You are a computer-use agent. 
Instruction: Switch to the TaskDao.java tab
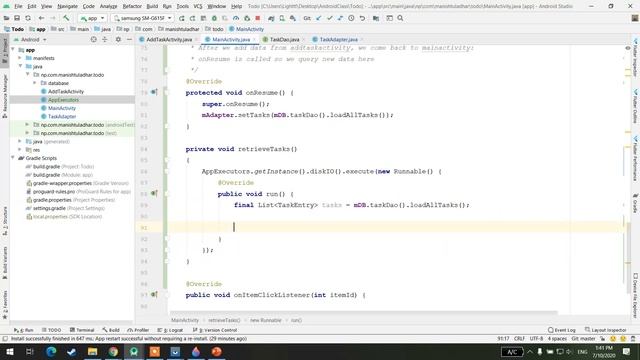(284, 40)
